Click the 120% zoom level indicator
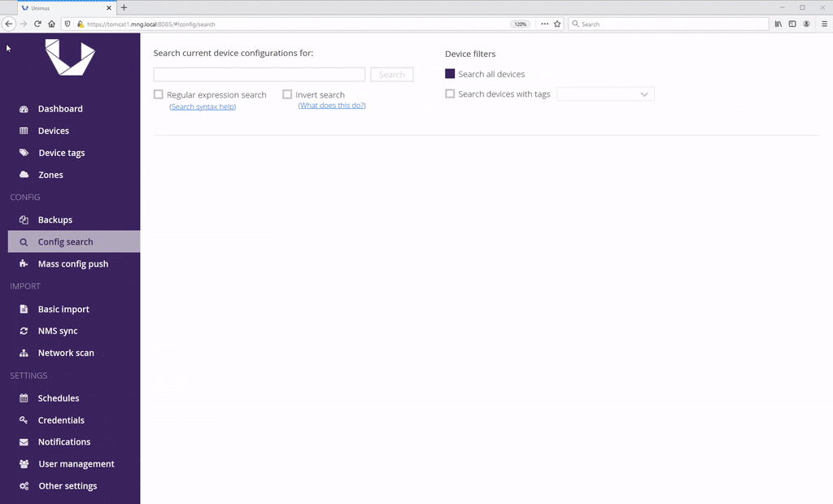Screen dimensions: 833x504 tap(520, 24)
